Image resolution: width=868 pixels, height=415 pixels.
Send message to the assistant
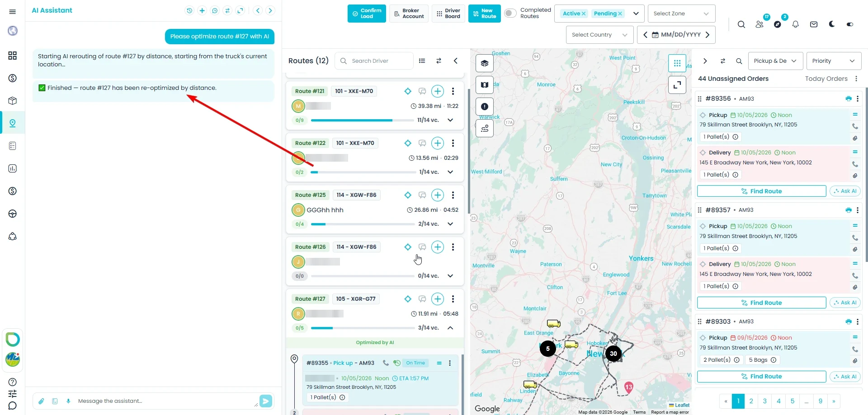tap(266, 401)
